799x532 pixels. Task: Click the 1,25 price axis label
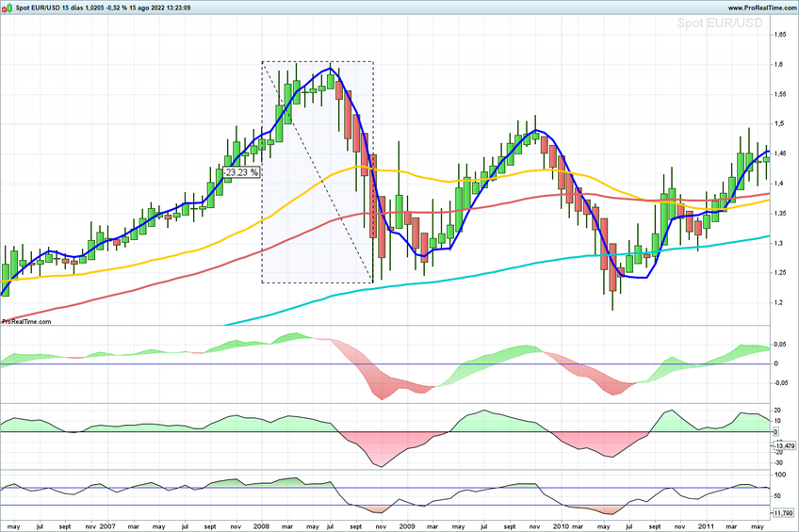click(x=779, y=272)
